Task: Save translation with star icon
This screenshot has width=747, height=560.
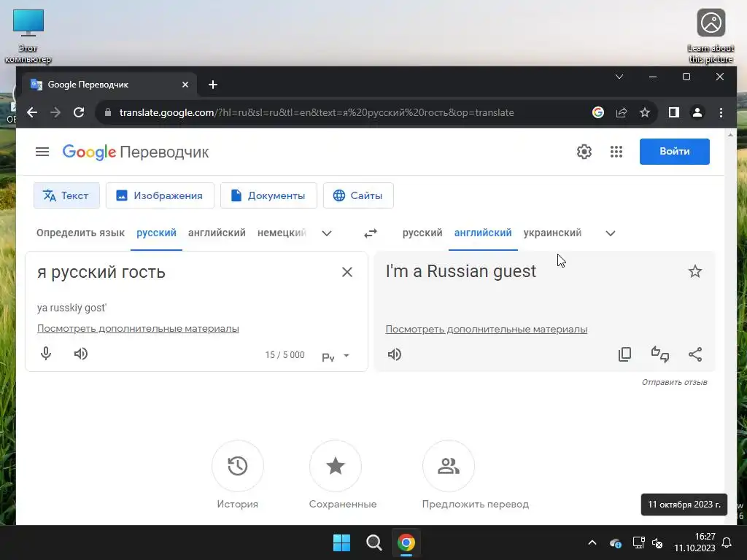Action: coord(695,271)
